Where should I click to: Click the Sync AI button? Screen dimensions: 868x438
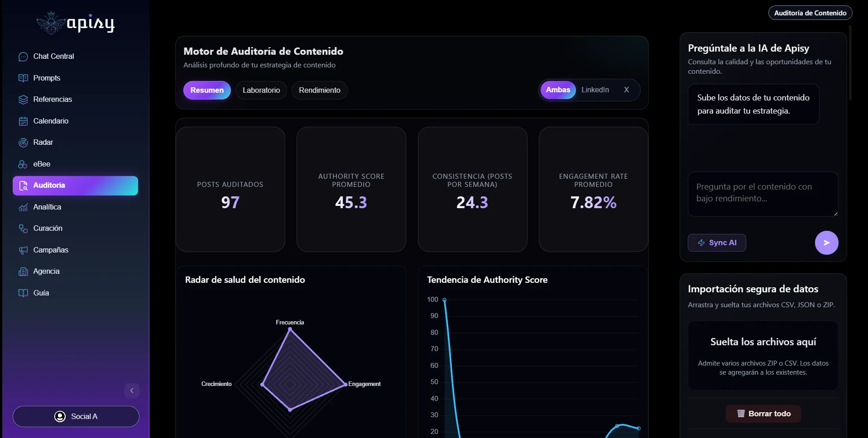pos(717,243)
